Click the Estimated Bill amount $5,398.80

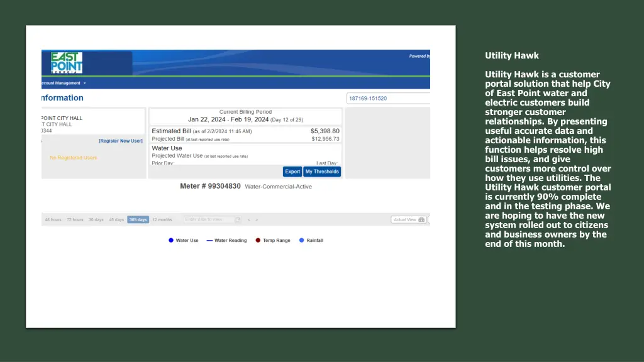coord(325,131)
